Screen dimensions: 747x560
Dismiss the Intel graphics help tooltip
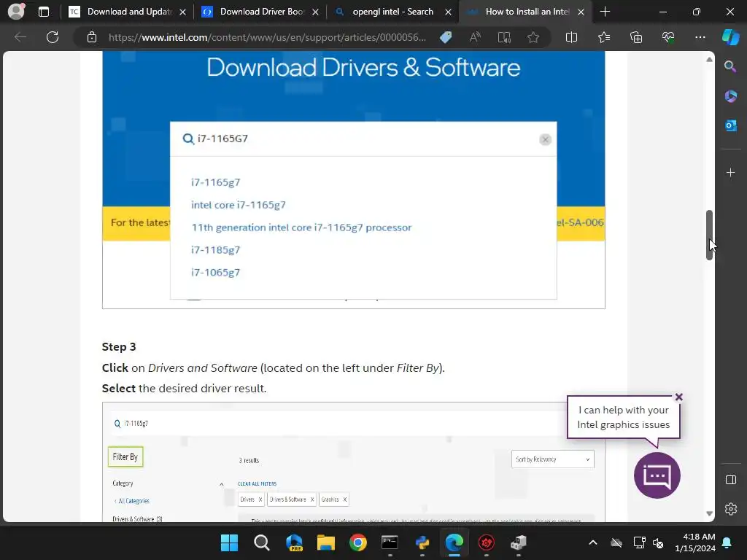[x=679, y=397]
